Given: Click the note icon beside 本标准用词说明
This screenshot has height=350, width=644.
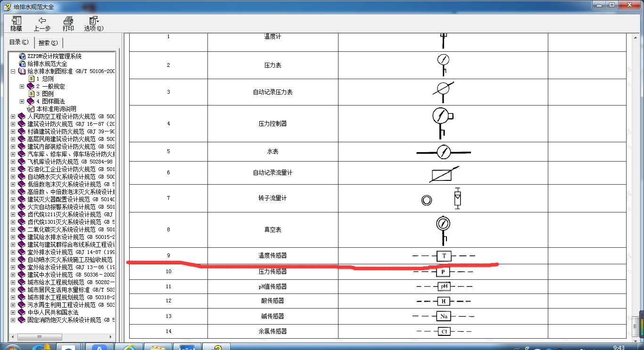Looking at the screenshot, I should [31, 109].
